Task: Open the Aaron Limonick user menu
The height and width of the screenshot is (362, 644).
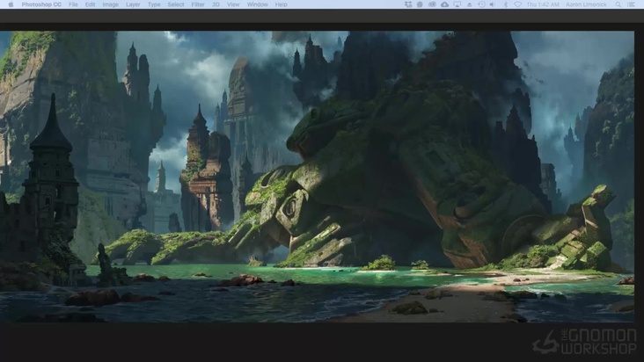Action: coord(586,4)
